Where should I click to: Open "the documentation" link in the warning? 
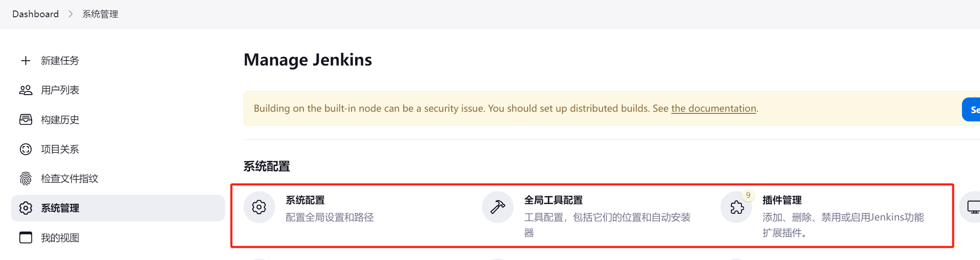tap(713, 108)
